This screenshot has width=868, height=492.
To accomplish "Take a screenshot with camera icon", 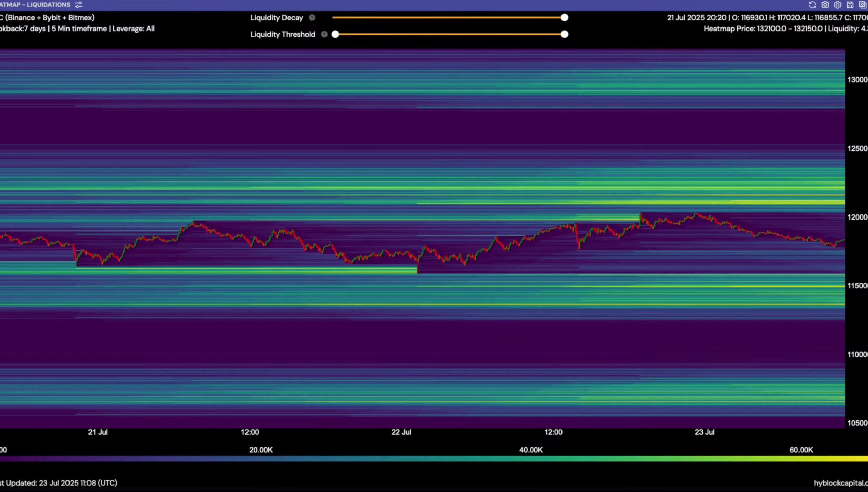I will point(825,5).
